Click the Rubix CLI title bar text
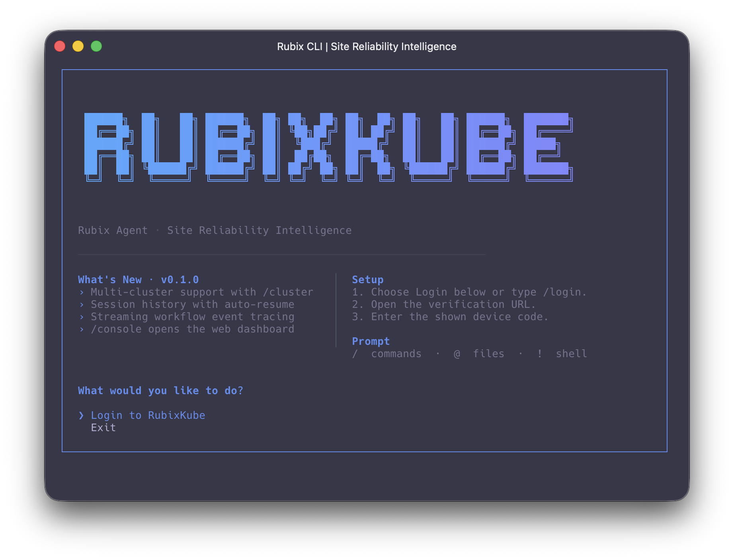This screenshot has width=734, height=560. 367,46
